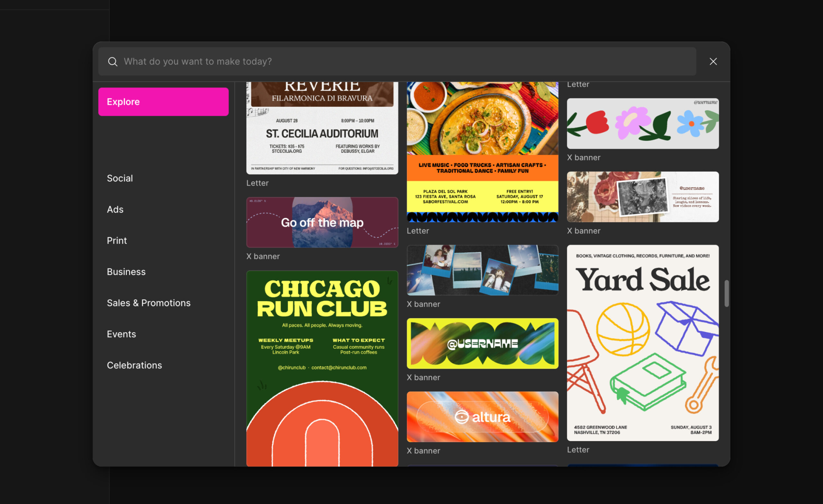Click 'X banner' label under altura banner
The height and width of the screenshot is (504, 823).
[423, 451]
